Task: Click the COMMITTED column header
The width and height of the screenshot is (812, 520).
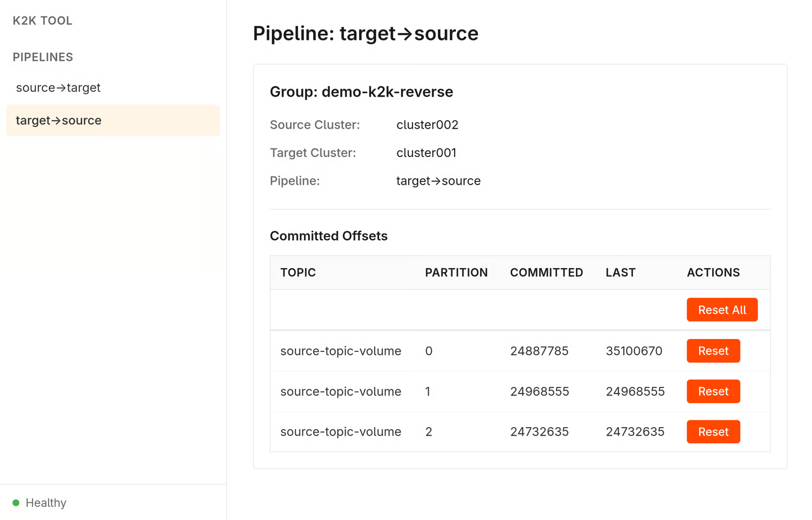Action: (546, 272)
